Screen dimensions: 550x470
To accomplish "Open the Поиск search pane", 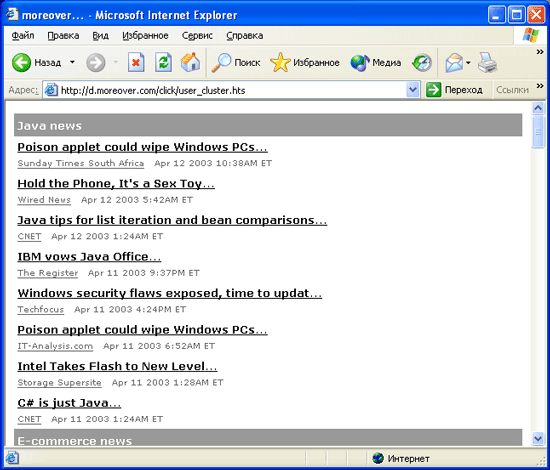I will point(236,63).
